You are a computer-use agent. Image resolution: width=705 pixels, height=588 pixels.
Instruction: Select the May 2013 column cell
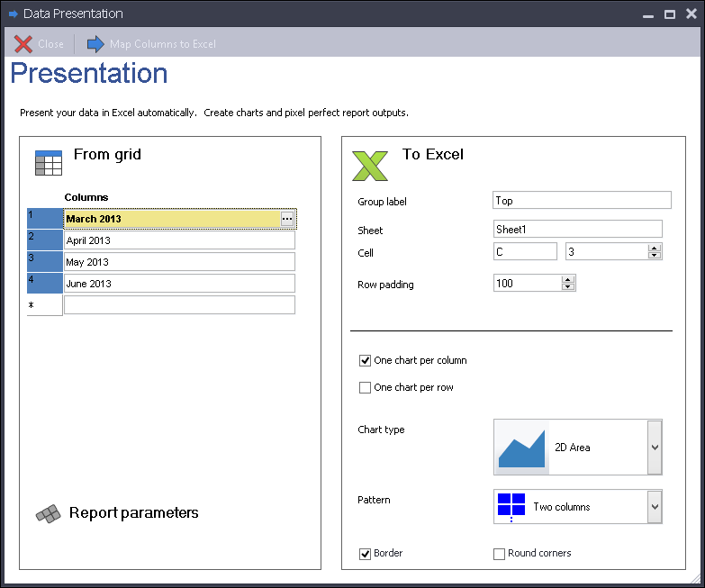click(x=179, y=262)
